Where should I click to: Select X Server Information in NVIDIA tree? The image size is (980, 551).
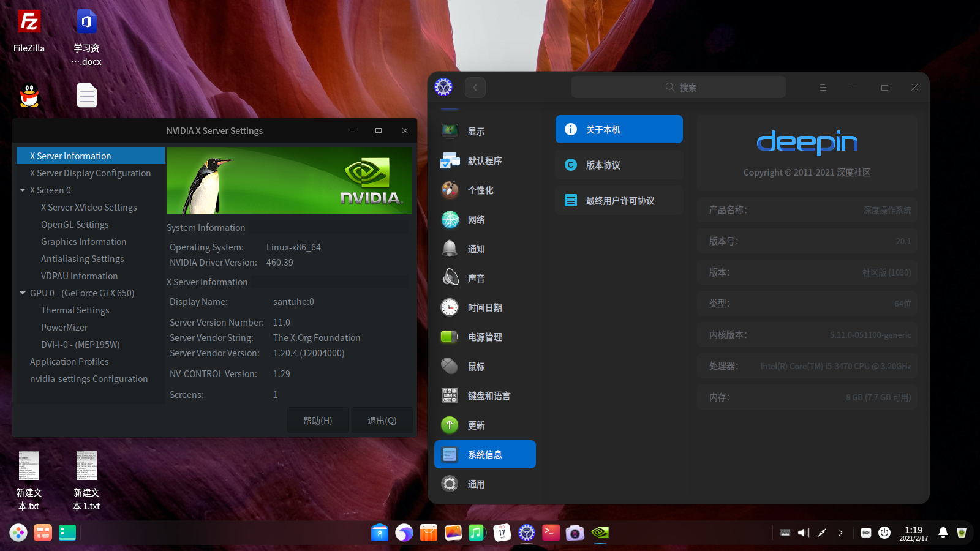point(91,156)
